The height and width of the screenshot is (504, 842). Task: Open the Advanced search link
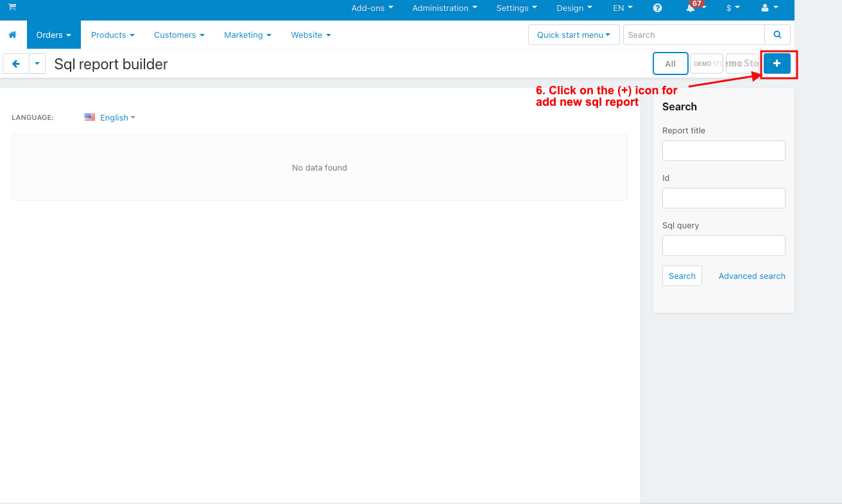[x=752, y=276]
